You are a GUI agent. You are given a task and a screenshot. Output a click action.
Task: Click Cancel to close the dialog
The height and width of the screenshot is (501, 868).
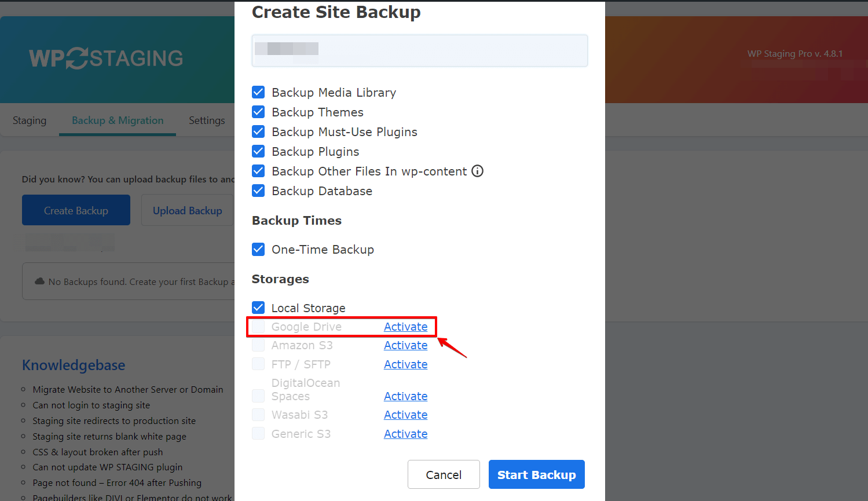444,474
